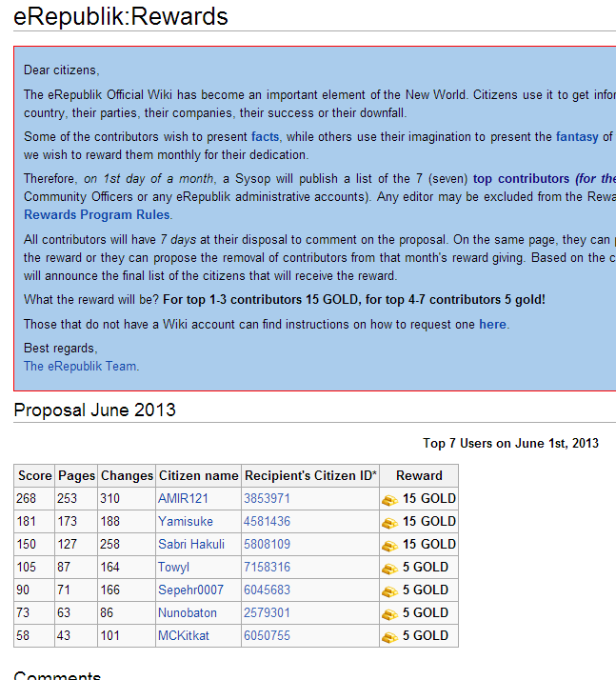Viewport: 616px width, 680px height.
Task: Open the 'facts' link
Action: 265,136
